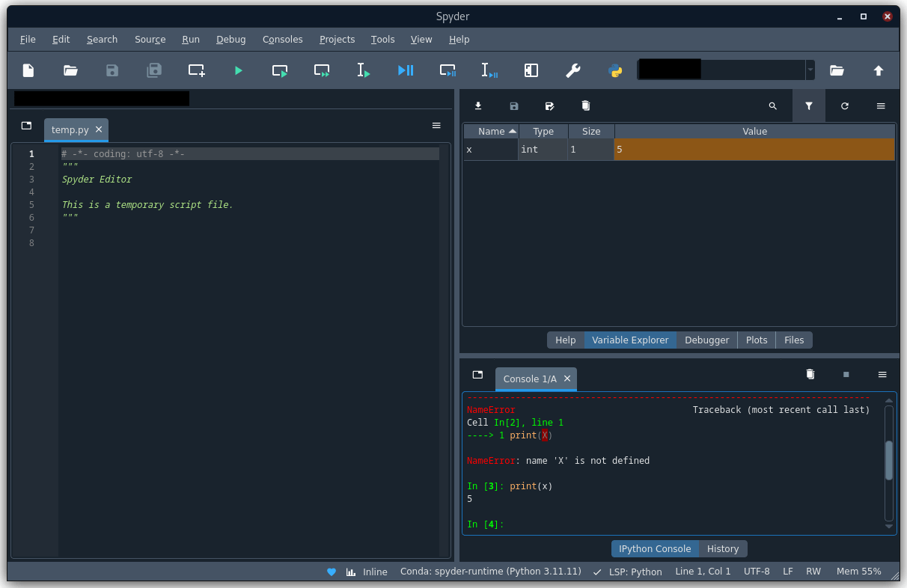Image resolution: width=907 pixels, height=588 pixels.
Task: Open Help menu in menu bar
Action: pyautogui.click(x=459, y=39)
